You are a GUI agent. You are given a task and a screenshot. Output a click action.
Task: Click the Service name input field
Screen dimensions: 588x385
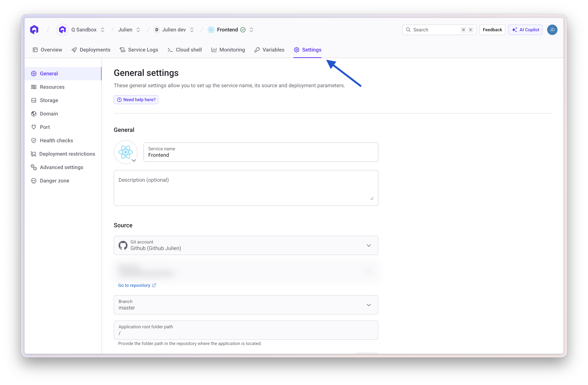click(261, 152)
